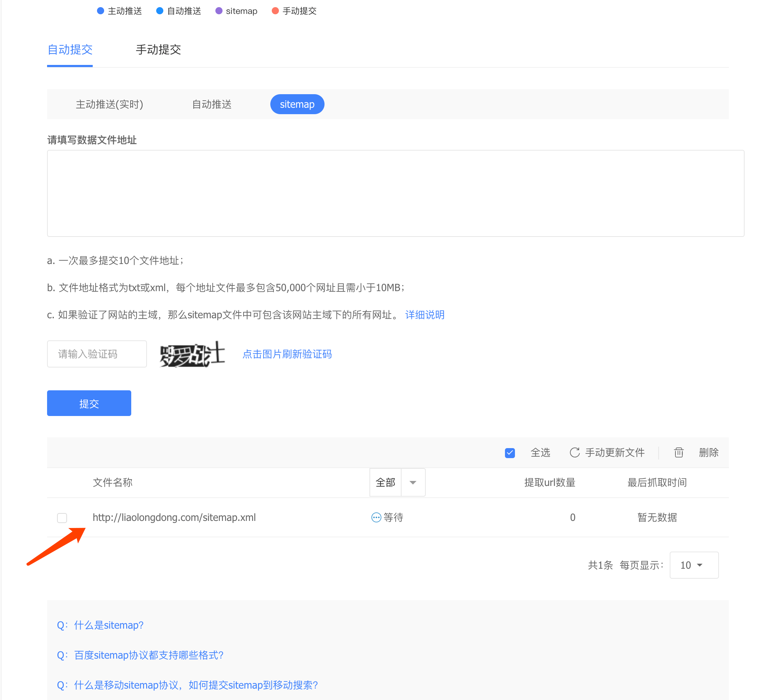Open the per-page count dropdown showing 10
761x700 pixels.
coord(694,565)
